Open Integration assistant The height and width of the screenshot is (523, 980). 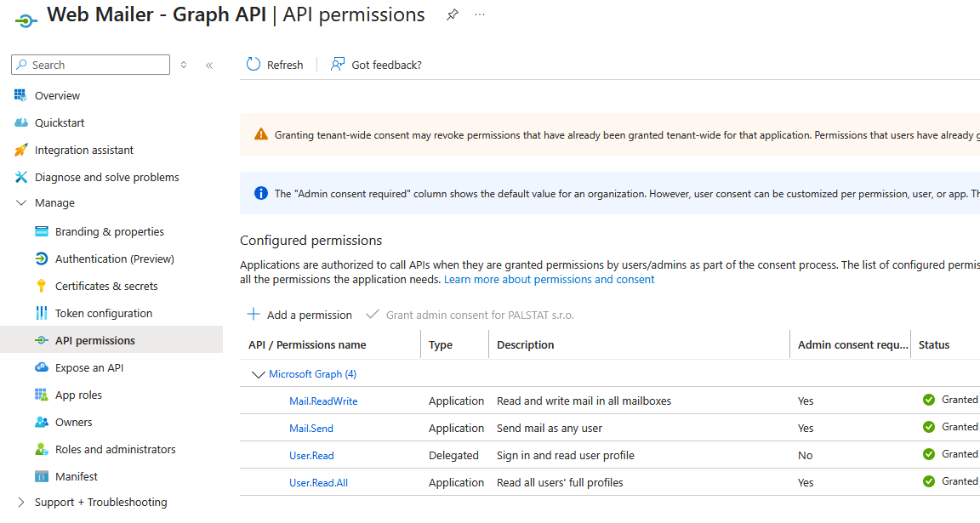coord(84,150)
